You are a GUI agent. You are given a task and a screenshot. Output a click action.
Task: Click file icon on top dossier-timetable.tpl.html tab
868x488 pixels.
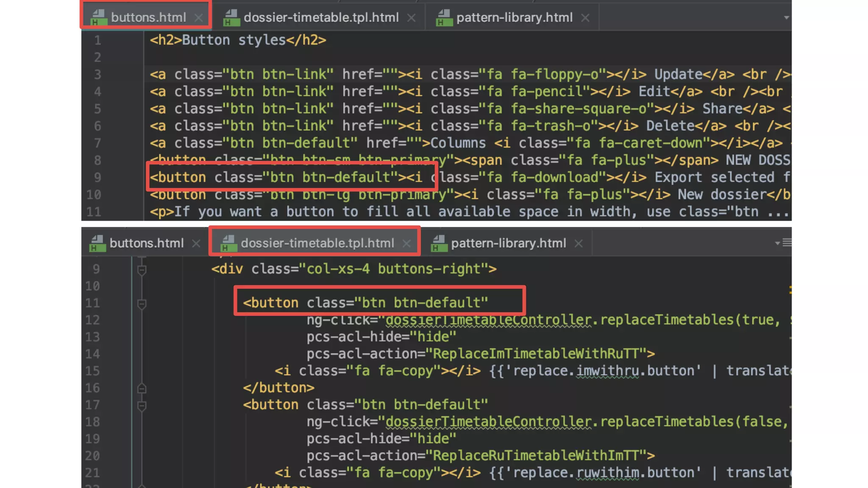[x=232, y=18]
